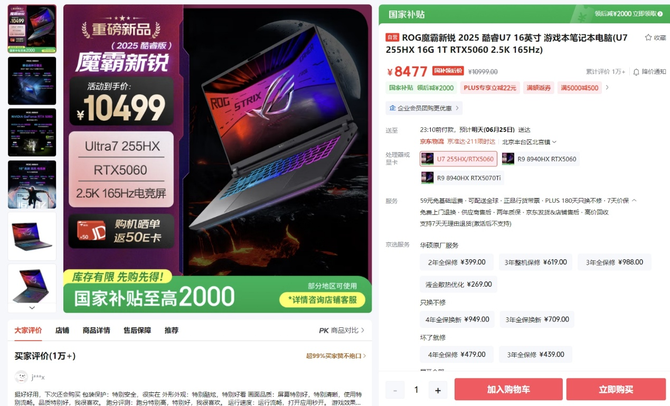Click the favorite star icon beside title
Image resolution: width=670 pixels, height=406 pixels.
(x=648, y=38)
